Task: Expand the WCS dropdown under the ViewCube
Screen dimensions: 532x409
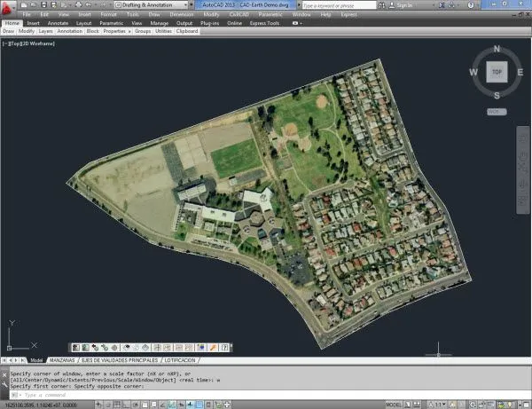Action: pos(497,112)
